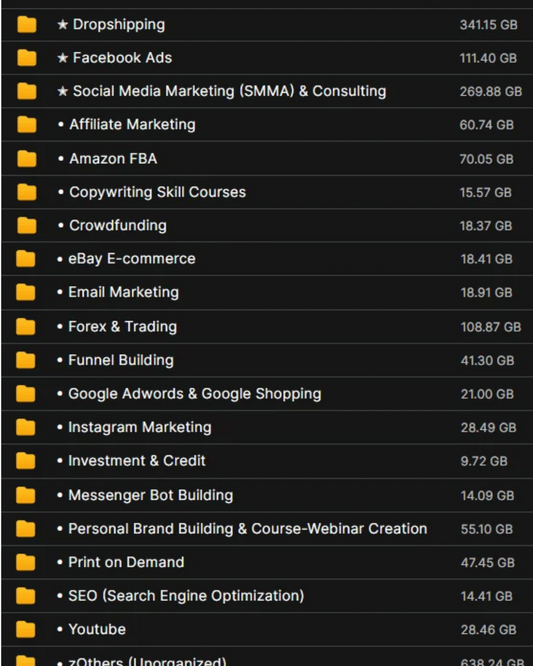Image resolution: width=533 pixels, height=666 pixels.
Task: Click the folder icon beside Youtube
Action: point(25,629)
